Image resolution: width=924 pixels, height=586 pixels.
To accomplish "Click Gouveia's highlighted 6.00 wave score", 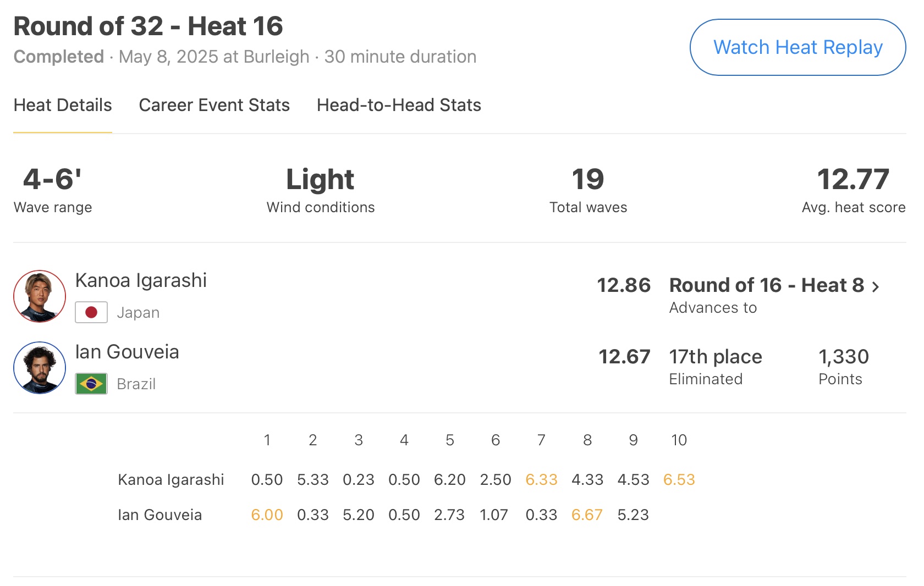I will click(x=267, y=515).
